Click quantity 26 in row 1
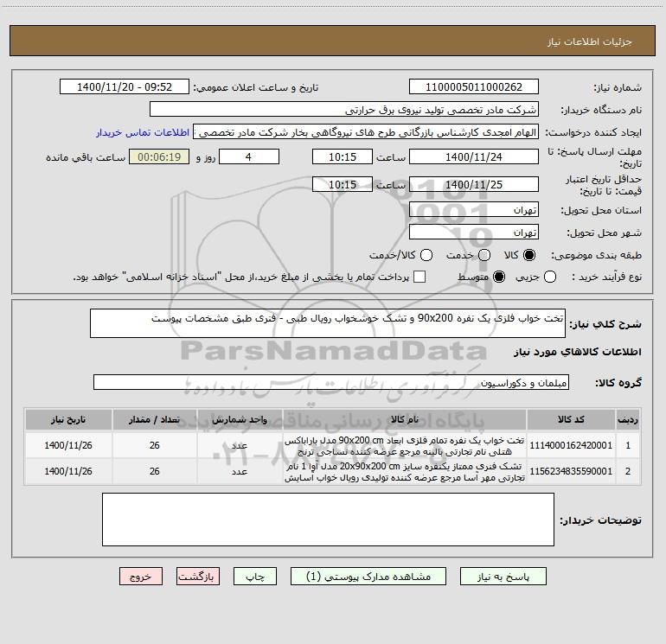The width and height of the screenshot is (666, 644). 154,445
